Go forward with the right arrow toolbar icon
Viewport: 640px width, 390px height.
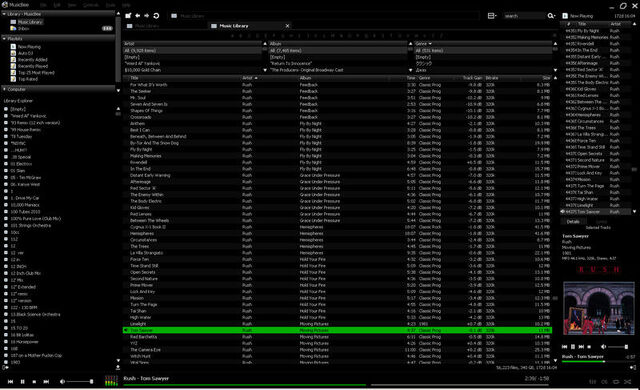pos(147,16)
